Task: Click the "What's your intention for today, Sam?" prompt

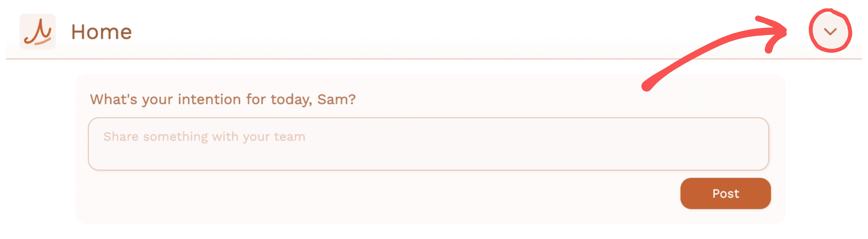Action: (x=223, y=100)
